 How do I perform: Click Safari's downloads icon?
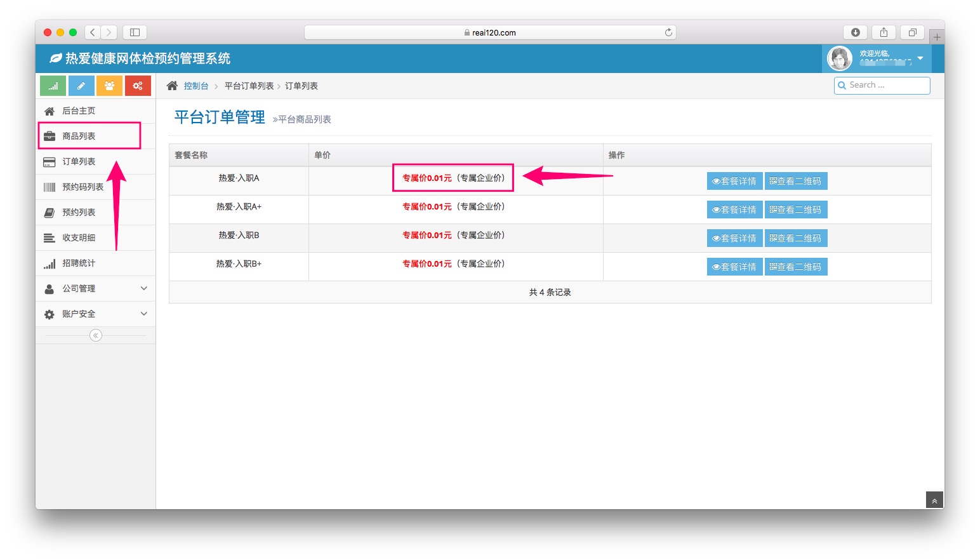855,32
